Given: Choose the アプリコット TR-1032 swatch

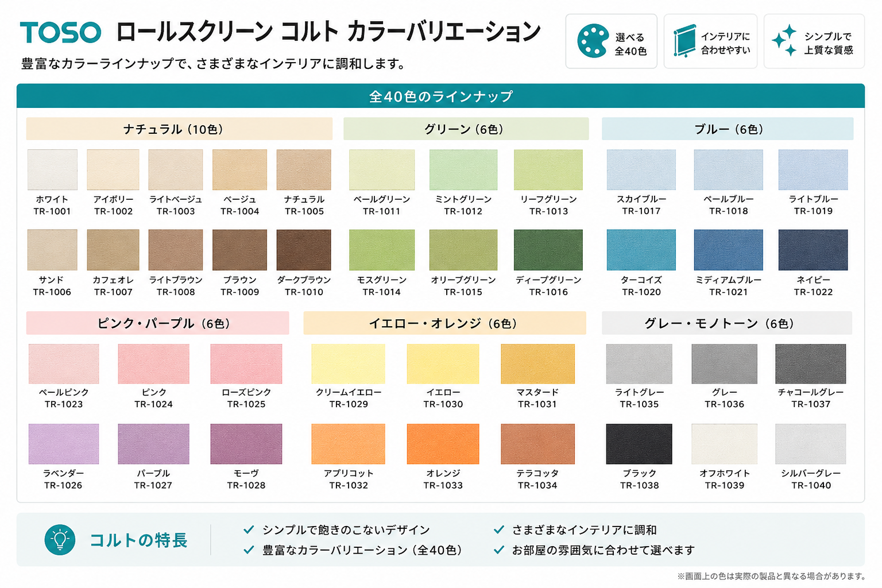Looking at the screenshot, I should 348,444.
